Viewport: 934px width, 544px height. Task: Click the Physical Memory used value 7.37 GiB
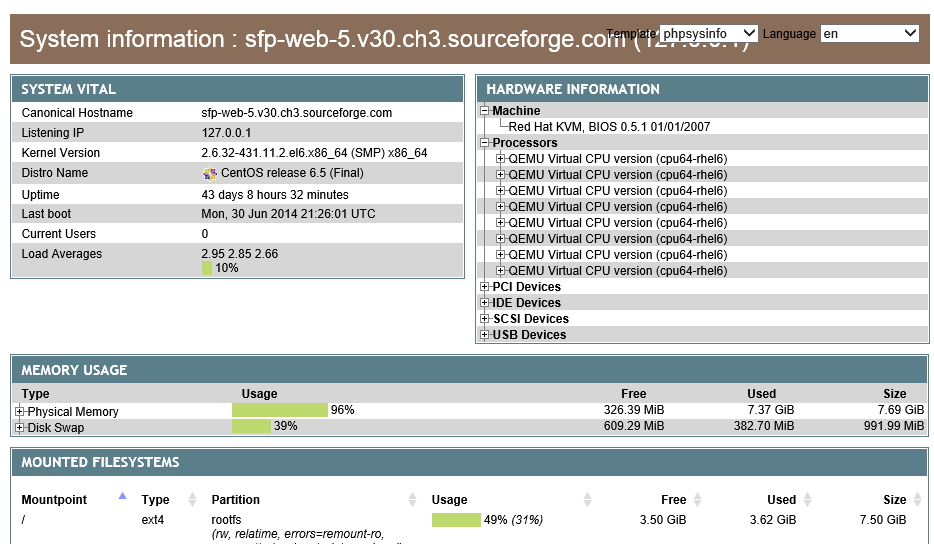tap(771, 410)
